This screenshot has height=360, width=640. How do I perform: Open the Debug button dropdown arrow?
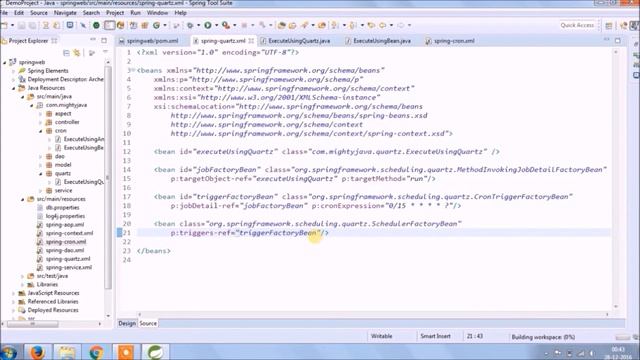(x=198, y=25)
